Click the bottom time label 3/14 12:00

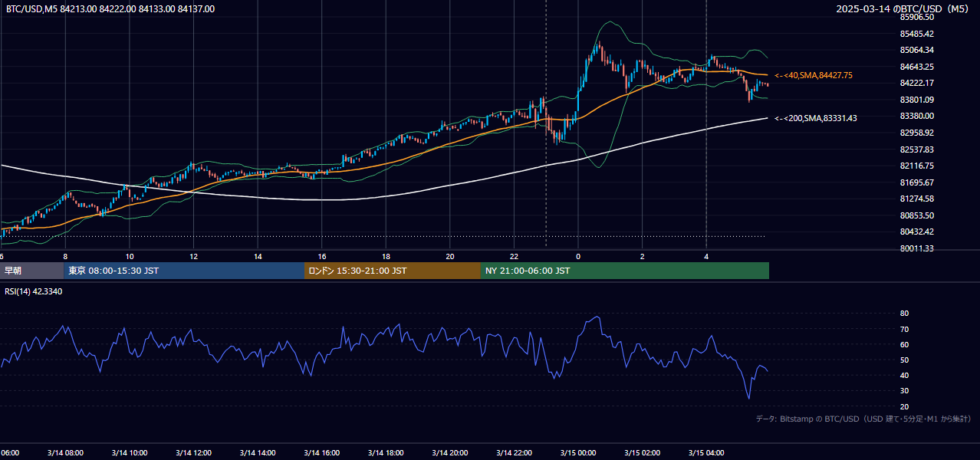click(x=193, y=453)
